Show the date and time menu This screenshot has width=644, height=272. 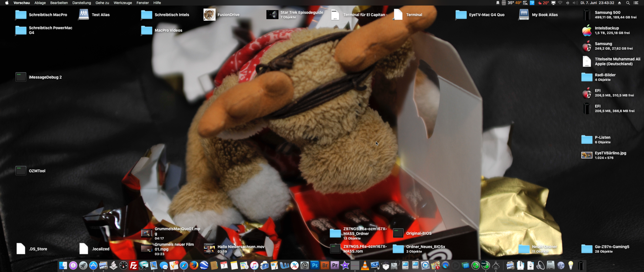597,3
